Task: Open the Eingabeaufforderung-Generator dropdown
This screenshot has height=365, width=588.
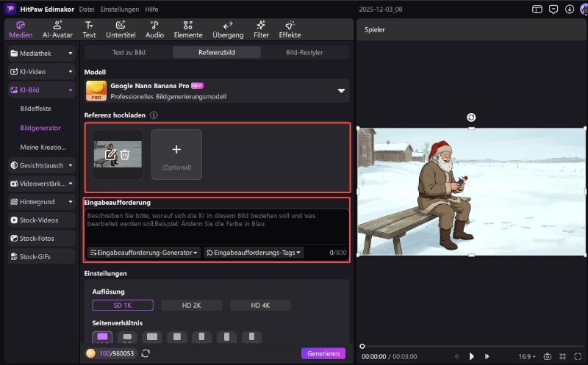Action: (143, 253)
